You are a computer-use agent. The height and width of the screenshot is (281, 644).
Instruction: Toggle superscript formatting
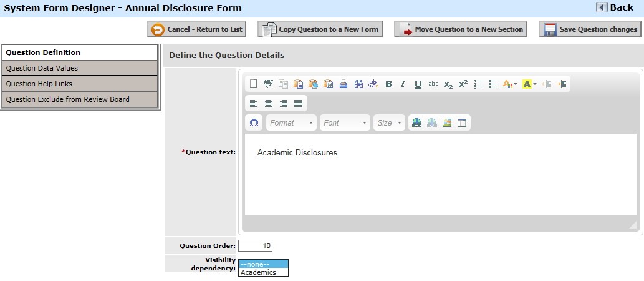click(x=463, y=84)
